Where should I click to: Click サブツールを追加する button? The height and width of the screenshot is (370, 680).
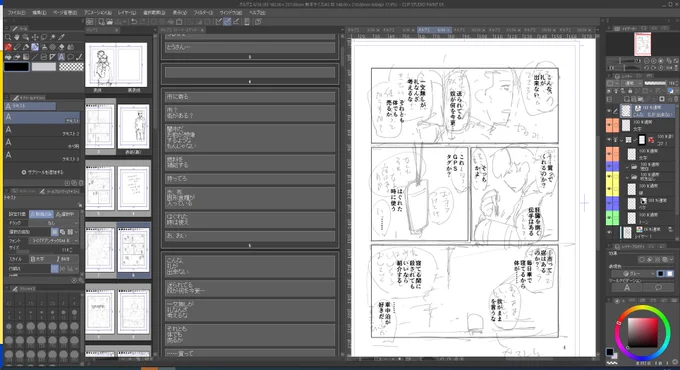pyautogui.click(x=42, y=172)
